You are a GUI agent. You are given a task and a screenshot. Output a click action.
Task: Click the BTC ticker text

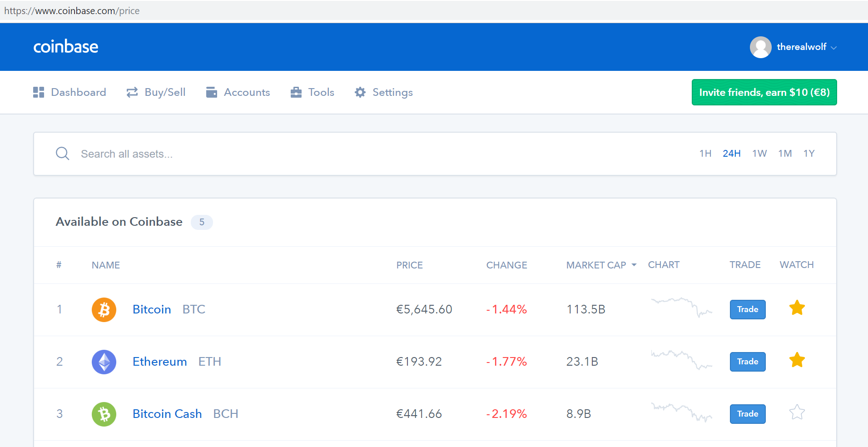click(x=194, y=309)
